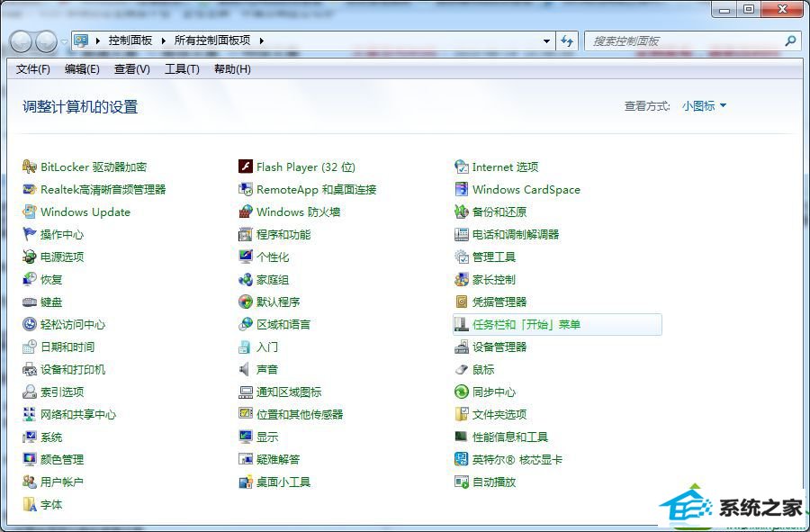Click the 程序和功能 icon

(246, 234)
